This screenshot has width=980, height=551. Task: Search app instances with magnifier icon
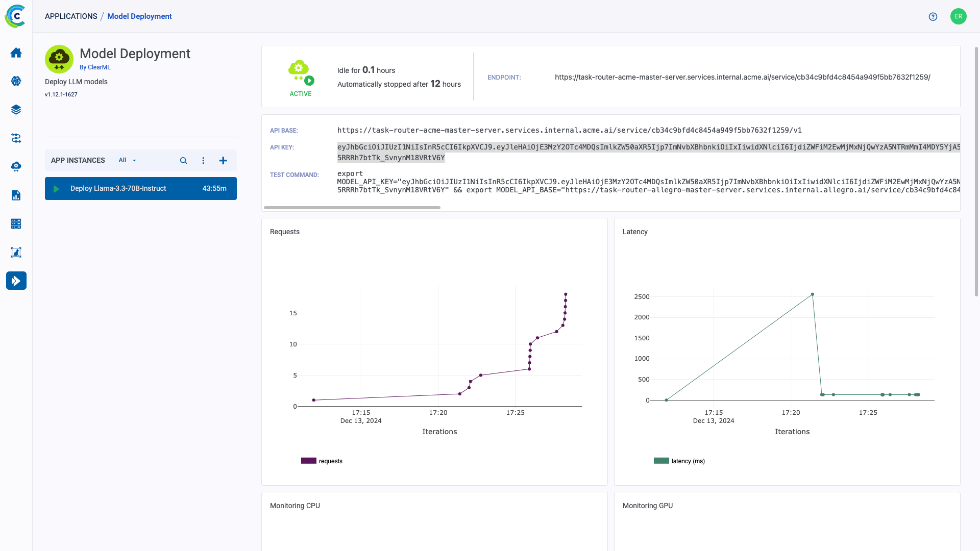click(183, 160)
